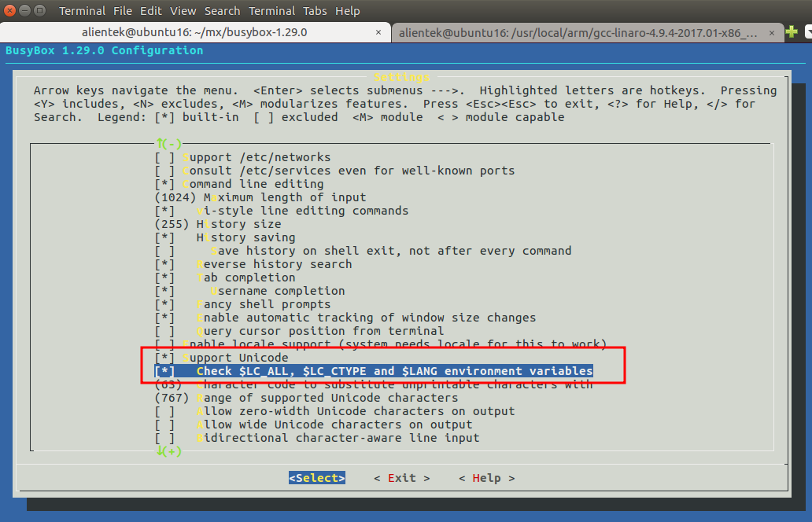Click the green down arrow (+) scroll indicator
The width and height of the screenshot is (812, 522).
pos(169,451)
